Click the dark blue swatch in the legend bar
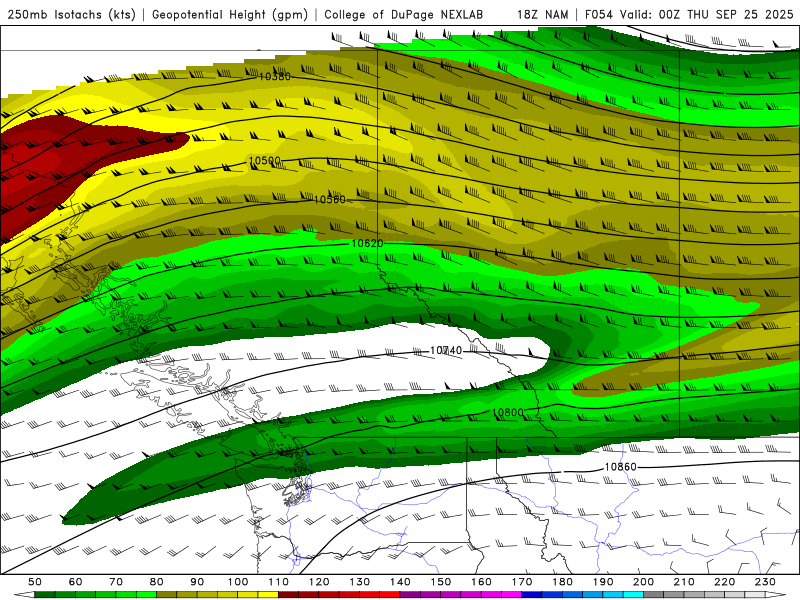The width and height of the screenshot is (800, 600). 532,595
